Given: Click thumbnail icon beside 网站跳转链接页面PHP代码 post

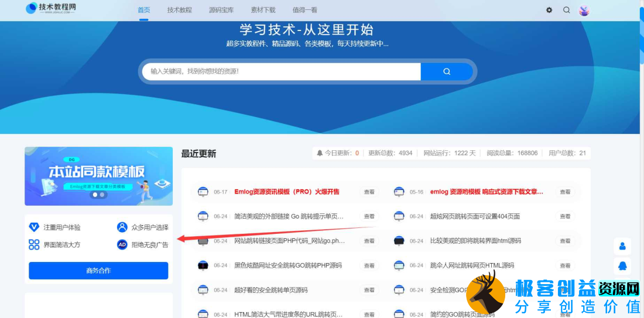Looking at the screenshot, I should [x=203, y=241].
